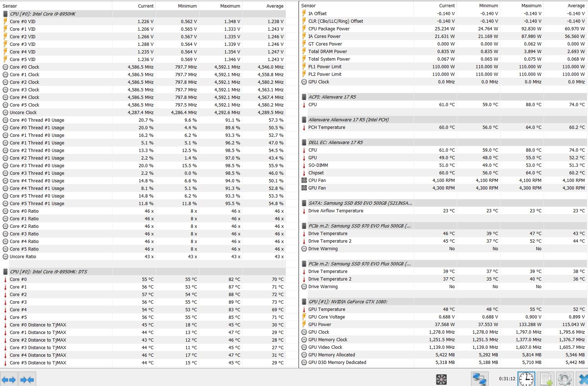Open the remote network monitors icon
Viewport: 588px width, 386px height.
pyautogui.click(x=479, y=379)
